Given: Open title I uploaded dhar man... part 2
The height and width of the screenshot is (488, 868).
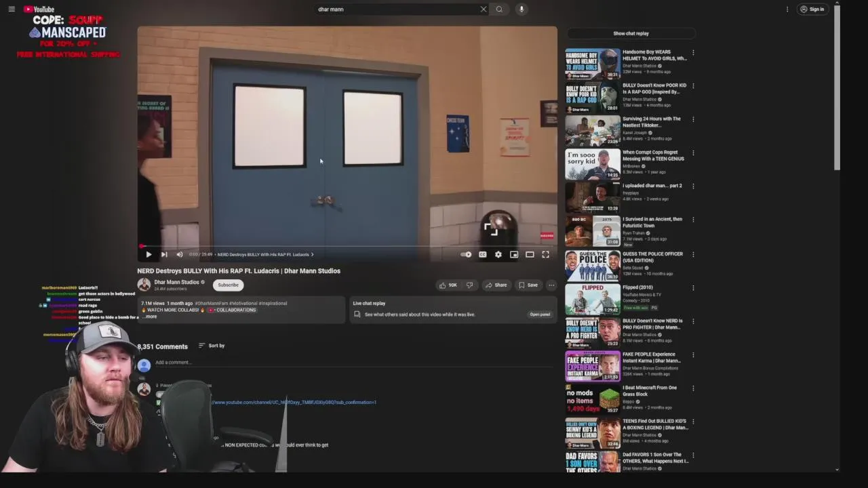Looking at the screenshot, I should [x=652, y=186].
